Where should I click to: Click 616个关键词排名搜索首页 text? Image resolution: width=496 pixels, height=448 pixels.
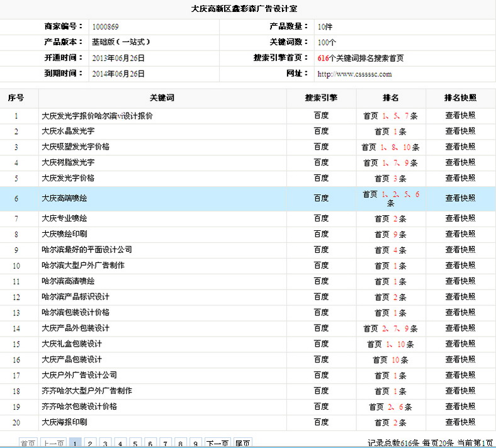(x=361, y=58)
